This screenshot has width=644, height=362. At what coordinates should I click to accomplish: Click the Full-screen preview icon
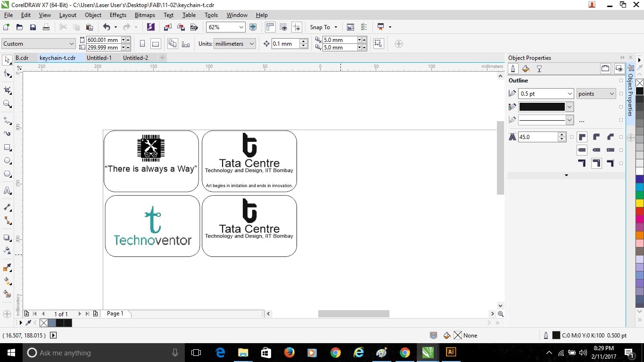pyautogui.click(x=253, y=27)
